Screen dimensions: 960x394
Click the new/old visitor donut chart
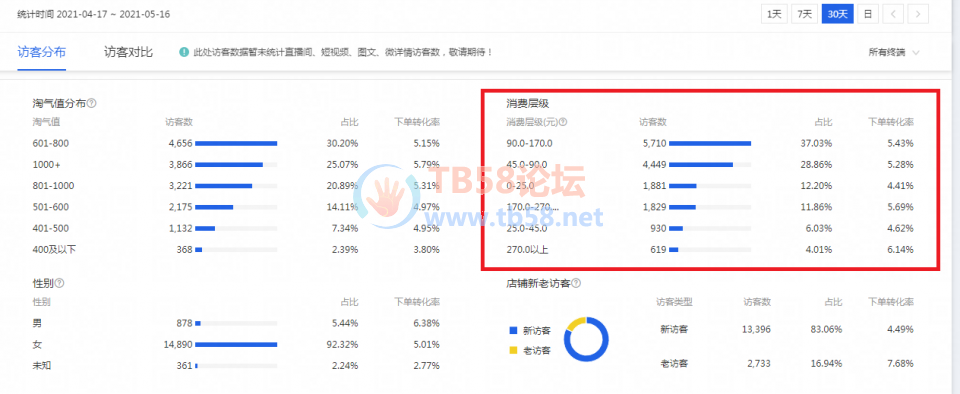pyautogui.click(x=587, y=340)
